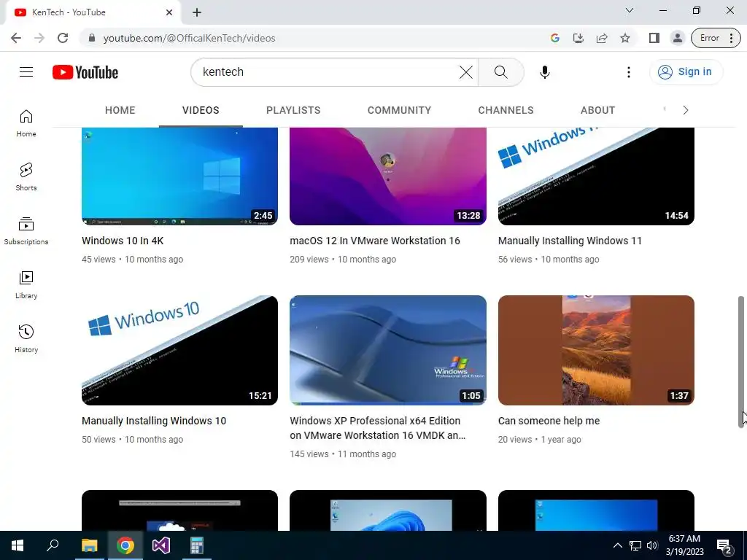Click the browser back arrow

(16, 38)
